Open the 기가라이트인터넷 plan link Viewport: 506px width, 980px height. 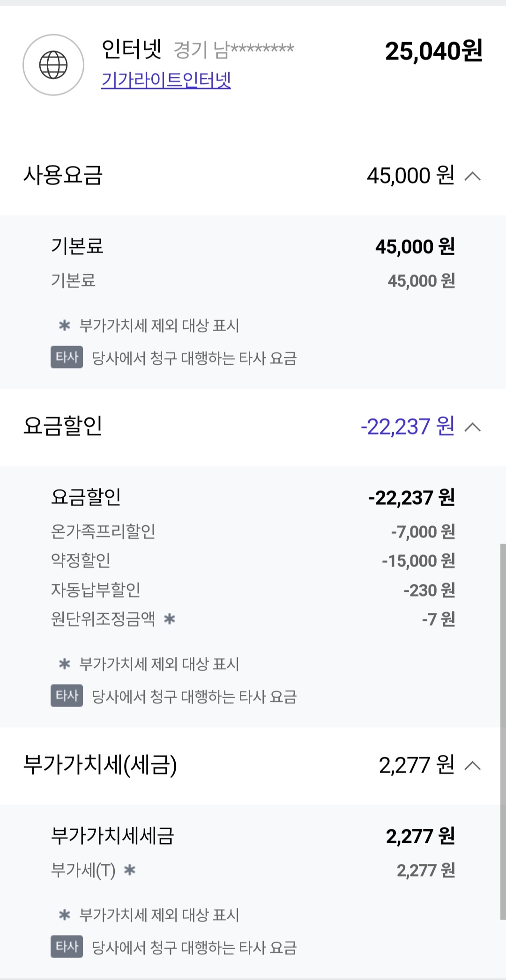[166, 80]
